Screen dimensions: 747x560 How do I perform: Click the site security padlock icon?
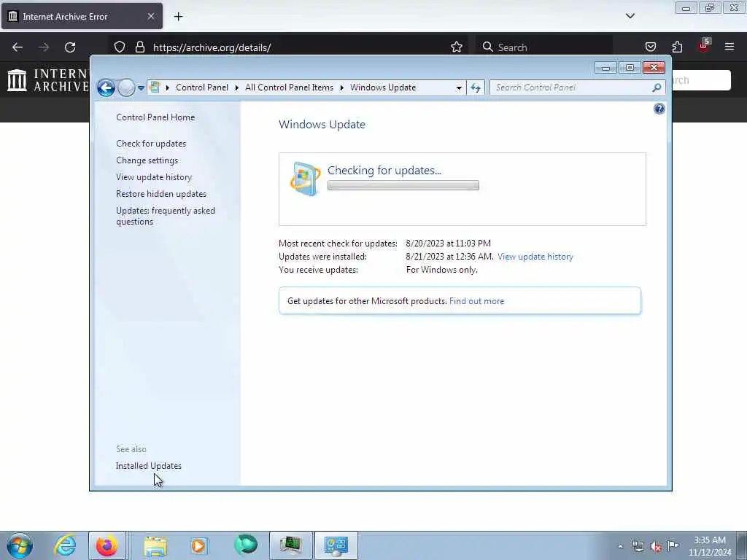139,47
